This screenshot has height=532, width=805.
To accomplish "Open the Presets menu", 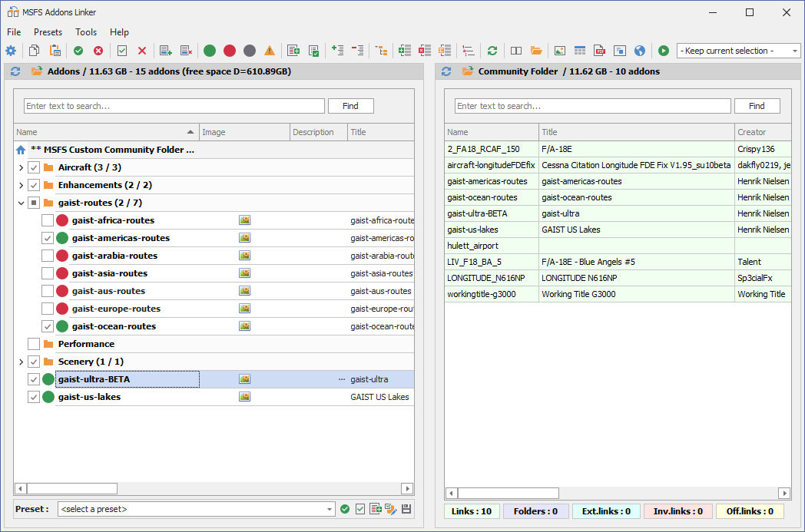I will [x=48, y=32].
